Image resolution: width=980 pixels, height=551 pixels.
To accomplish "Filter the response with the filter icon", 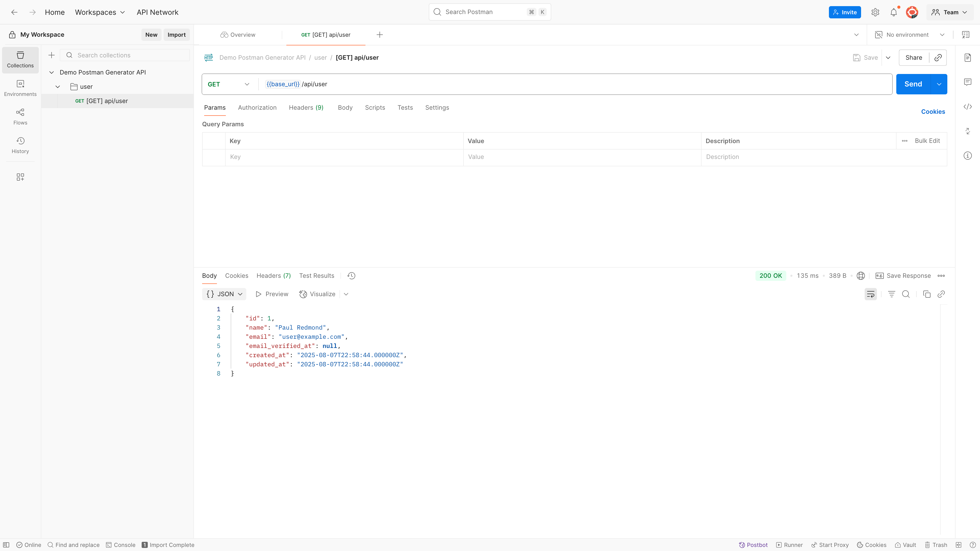I will 891,294.
